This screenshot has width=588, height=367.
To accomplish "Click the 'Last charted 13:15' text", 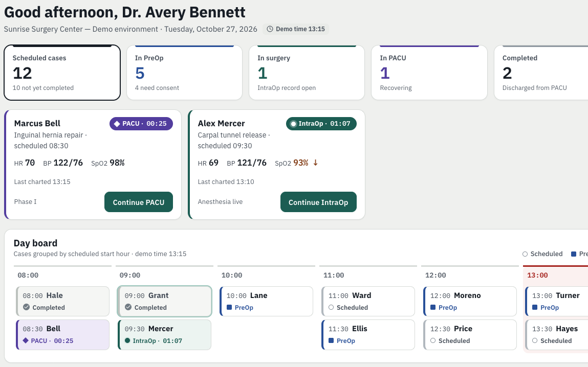I will [x=42, y=182].
